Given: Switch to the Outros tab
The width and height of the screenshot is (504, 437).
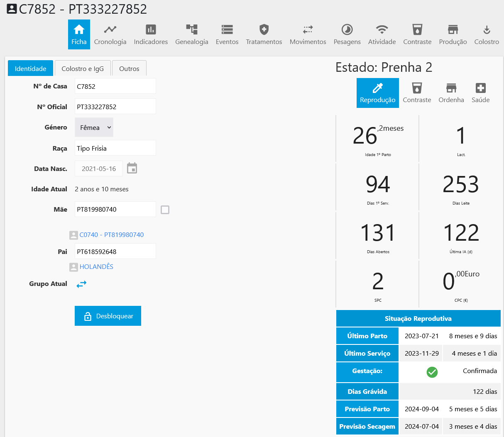Looking at the screenshot, I should pos(129,68).
